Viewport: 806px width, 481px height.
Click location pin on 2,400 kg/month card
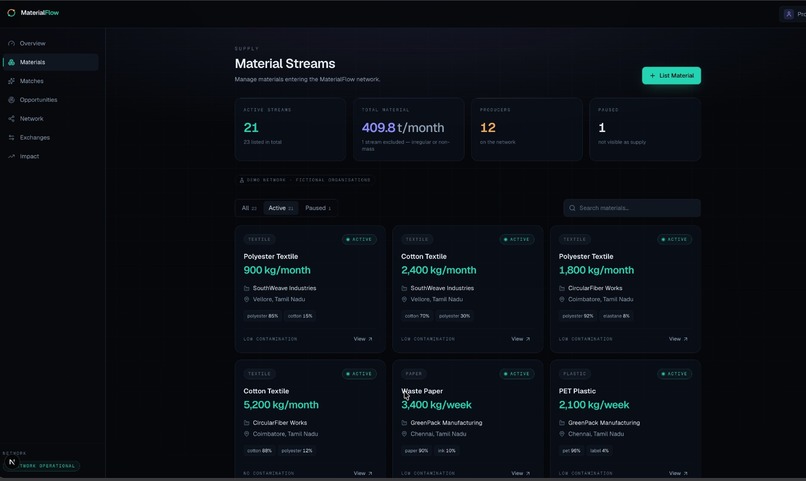pyautogui.click(x=404, y=299)
